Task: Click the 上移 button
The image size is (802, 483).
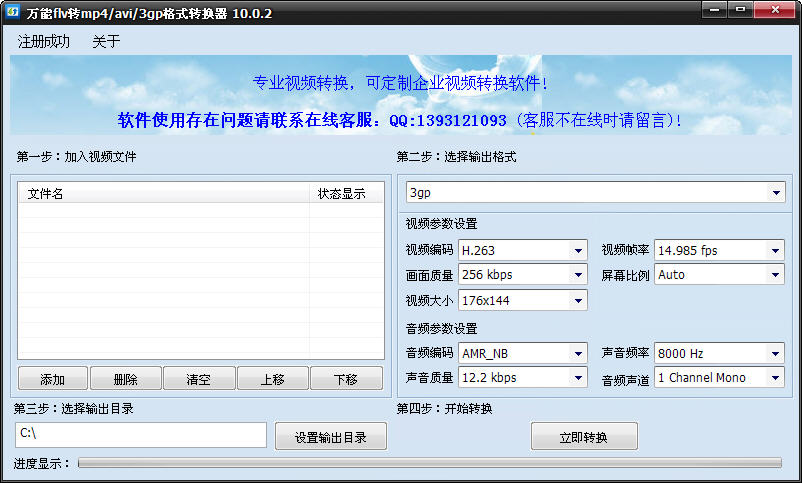Action: pos(273,379)
